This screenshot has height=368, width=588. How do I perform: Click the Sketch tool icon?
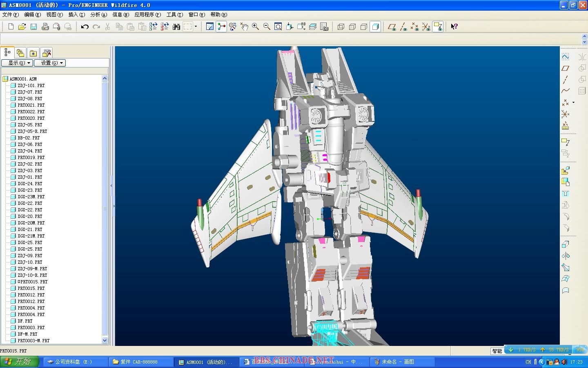click(566, 56)
